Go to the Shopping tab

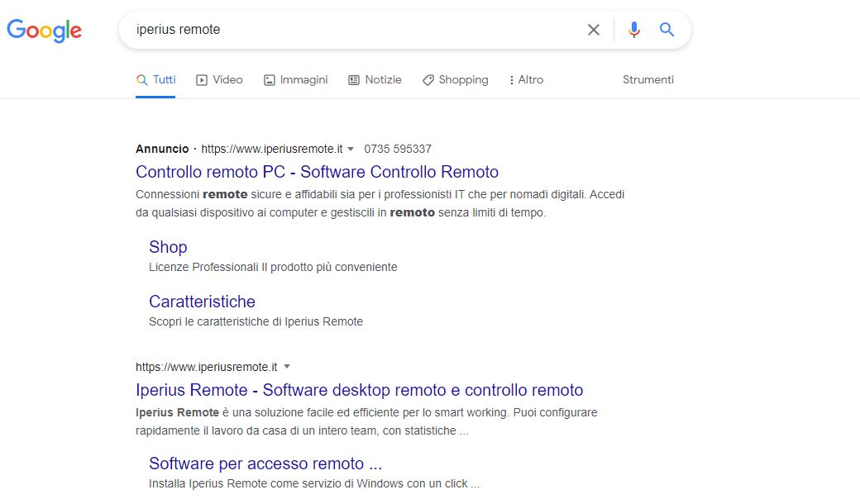(455, 80)
